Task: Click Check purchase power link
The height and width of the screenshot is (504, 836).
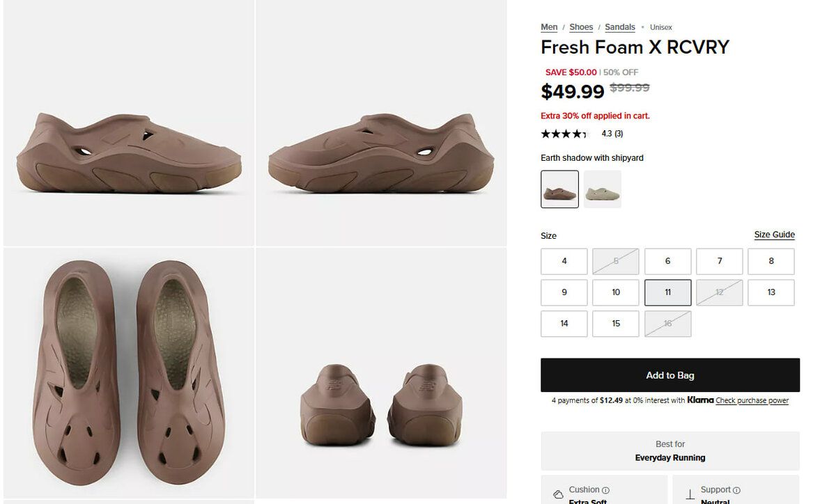Action: (x=752, y=401)
